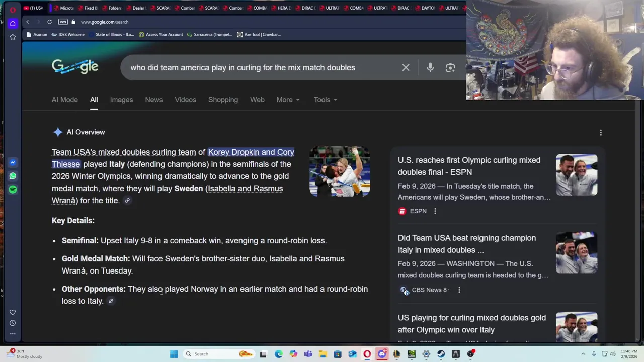Go back to the previous page
This screenshot has height=362, width=644.
(28, 22)
